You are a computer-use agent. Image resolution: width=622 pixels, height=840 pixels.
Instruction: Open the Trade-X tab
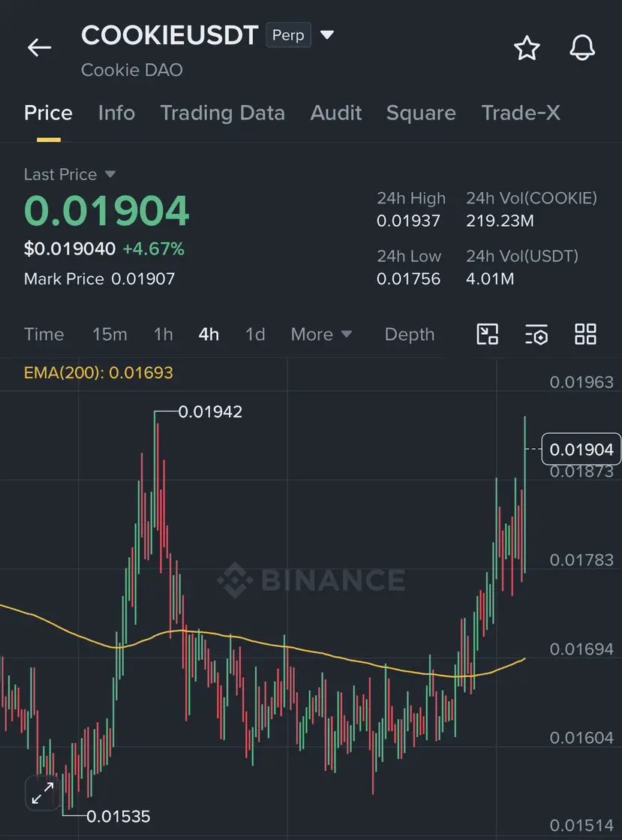pyautogui.click(x=520, y=113)
